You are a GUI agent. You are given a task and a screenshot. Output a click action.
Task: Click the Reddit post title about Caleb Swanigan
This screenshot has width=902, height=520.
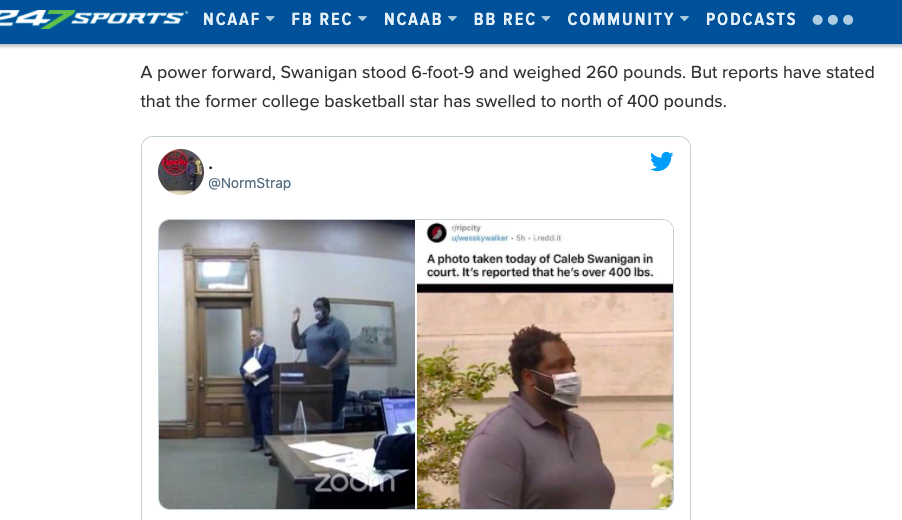[540, 265]
